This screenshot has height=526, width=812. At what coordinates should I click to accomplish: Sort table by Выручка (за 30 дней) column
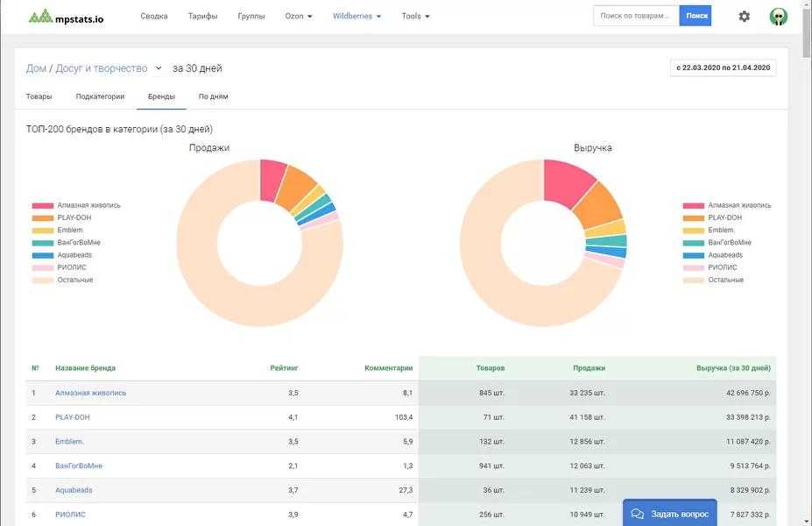[733, 368]
